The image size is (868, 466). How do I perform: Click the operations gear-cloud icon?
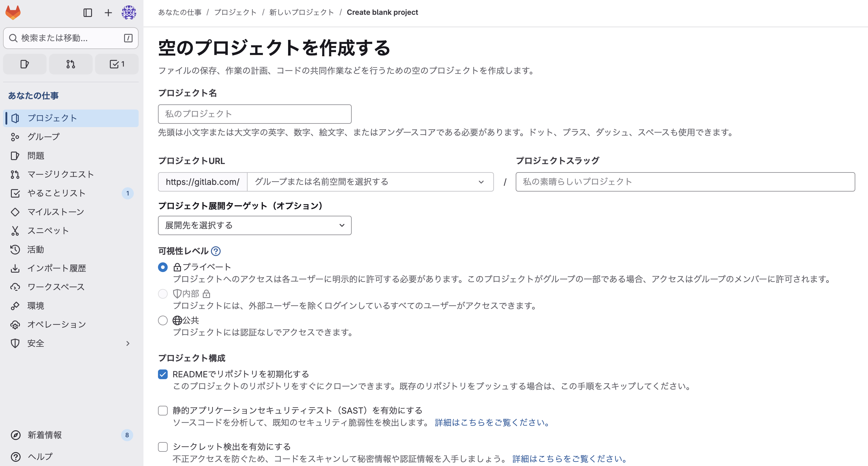(x=15, y=324)
